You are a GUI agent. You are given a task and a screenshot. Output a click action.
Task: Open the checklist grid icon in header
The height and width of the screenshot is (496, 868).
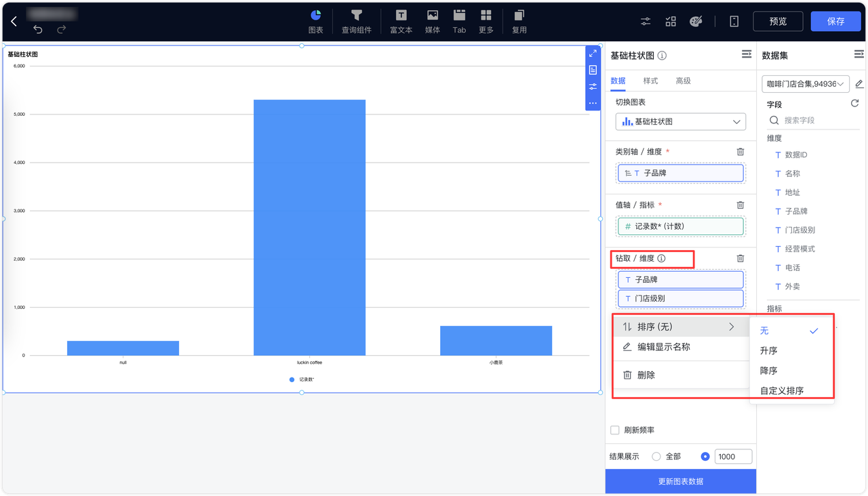coord(671,22)
